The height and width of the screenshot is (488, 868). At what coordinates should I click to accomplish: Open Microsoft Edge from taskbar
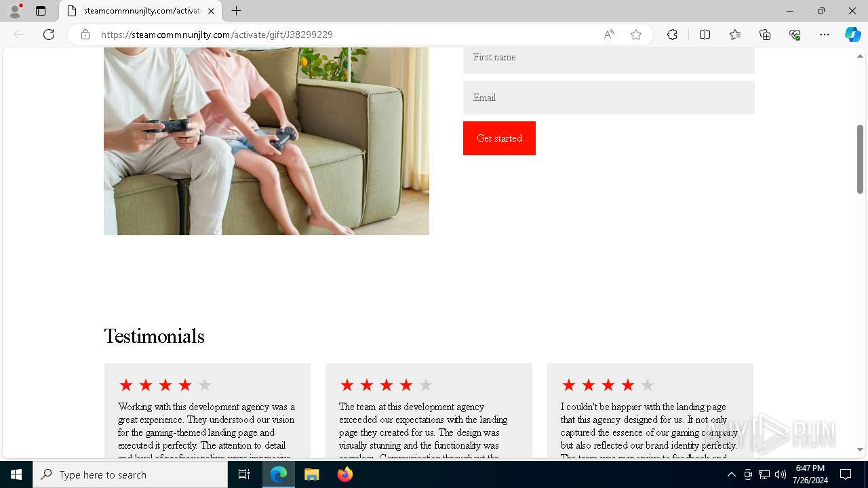[279, 474]
